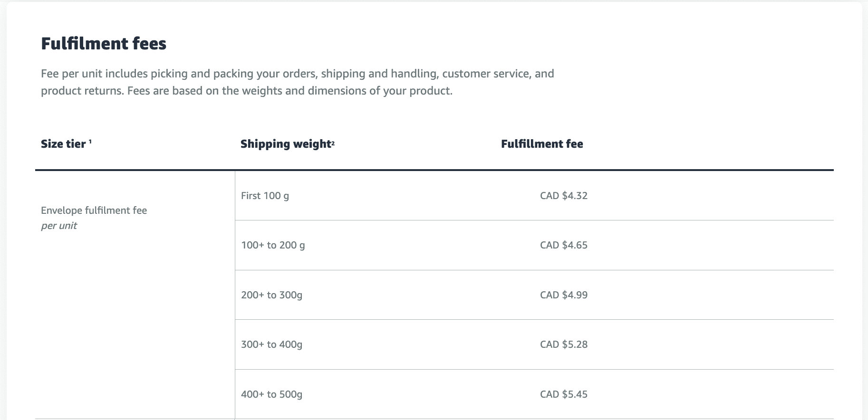Screen dimensions: 868x420
Task: Select the "100+ to 200 g" weight cell
Action: coord(273,245)
